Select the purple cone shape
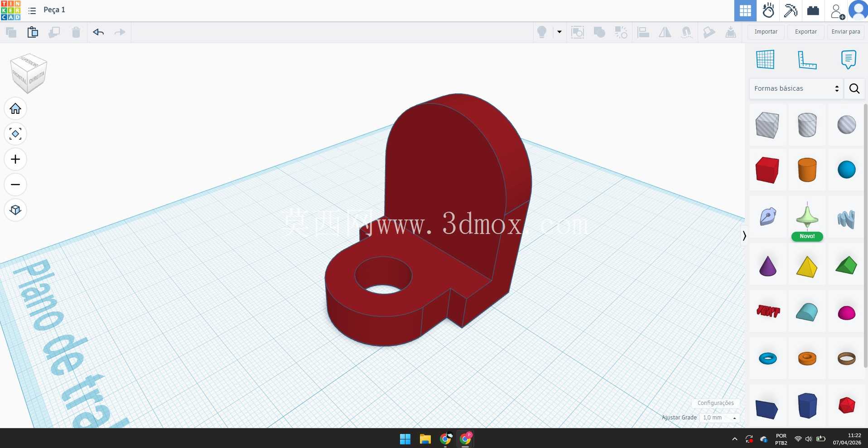This screenshot has width=868, height=448. pyautogui.click(x=767, y=266)
